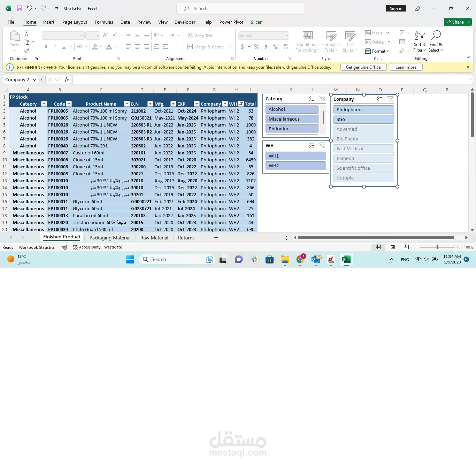Toggle Underline formatting

point(64,46)
